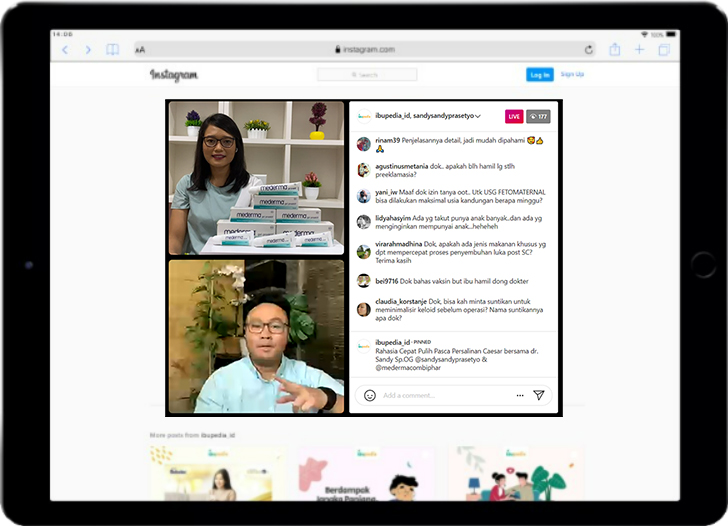Viewport: 728px width, 526px height.
Task: Open the ibupedia_id profile avatar in the header
Action: pos(364,116)
